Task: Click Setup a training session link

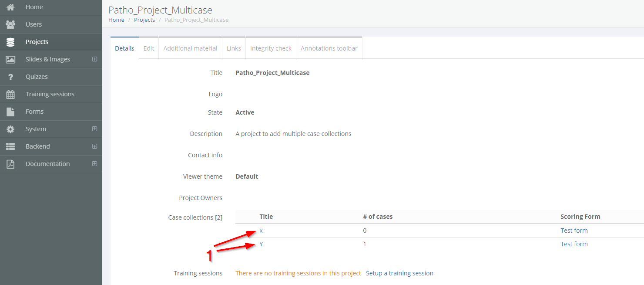Action: click(399, 273)
